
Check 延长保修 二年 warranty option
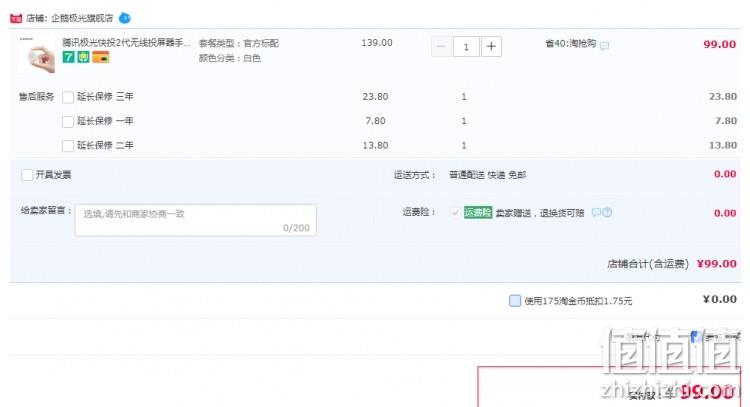[68, 146]
